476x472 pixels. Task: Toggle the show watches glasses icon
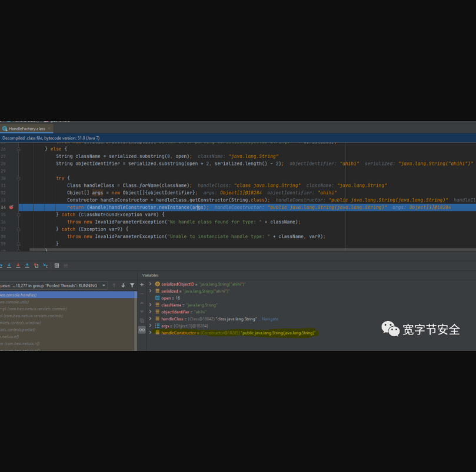(x=142, y=330)
